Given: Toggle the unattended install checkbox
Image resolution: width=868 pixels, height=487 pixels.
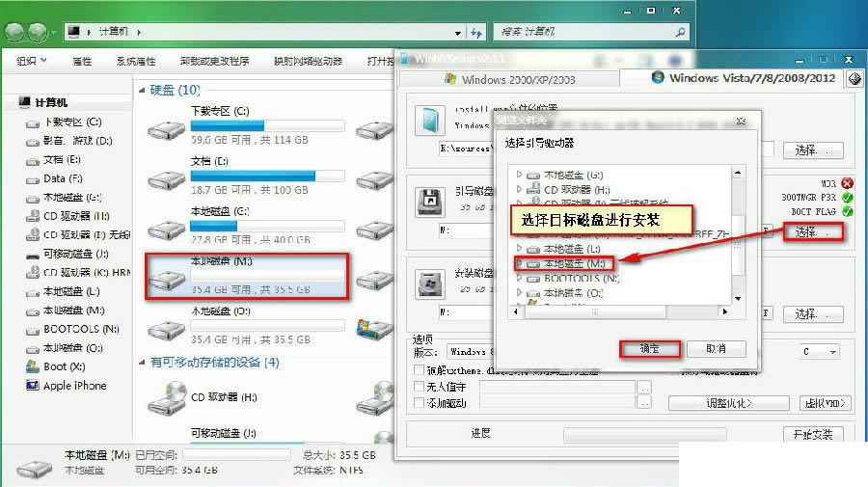Looking at the screenshot, I should point(420,387).
